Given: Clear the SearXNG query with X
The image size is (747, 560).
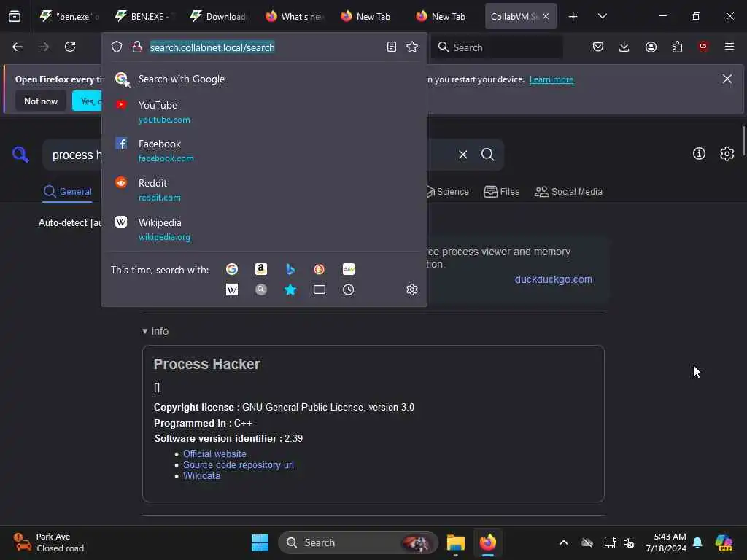Looking at the screenshot, I should coord(463,155).
